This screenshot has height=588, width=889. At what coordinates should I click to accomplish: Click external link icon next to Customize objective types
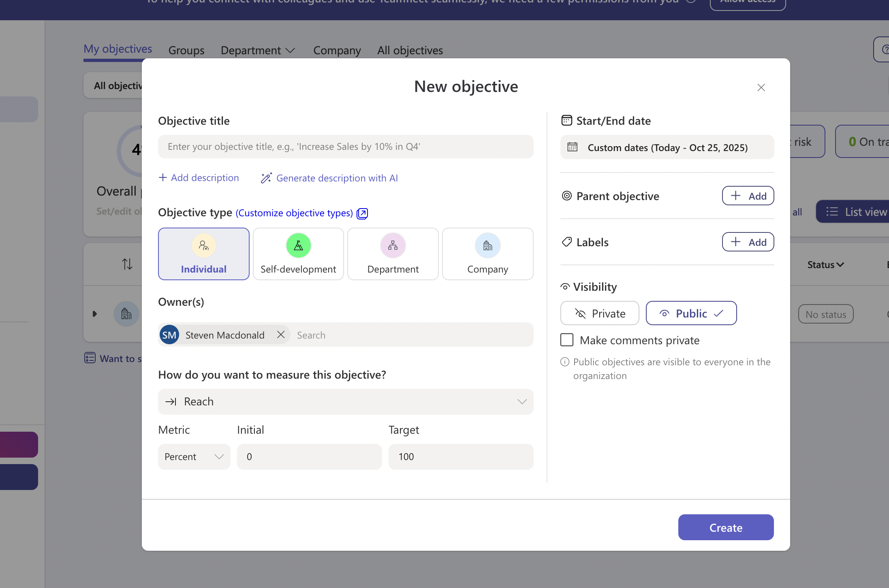pos(362,213)
